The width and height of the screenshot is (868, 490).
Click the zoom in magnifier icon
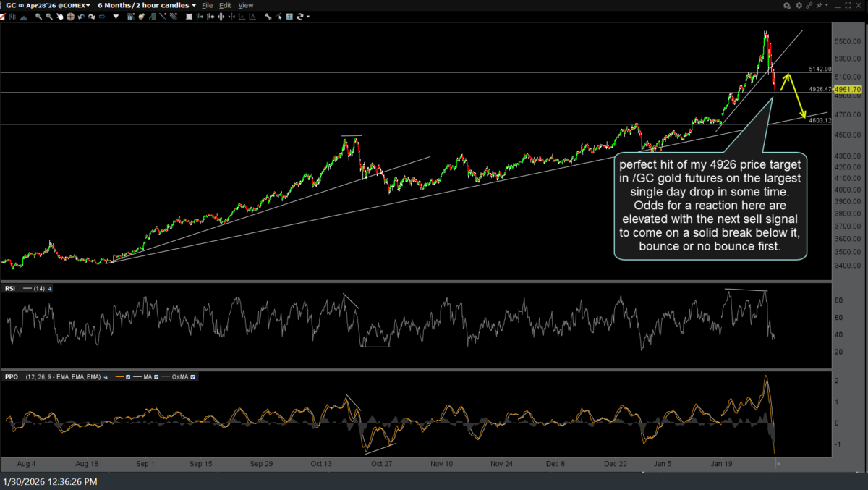(x=38, y=16)
